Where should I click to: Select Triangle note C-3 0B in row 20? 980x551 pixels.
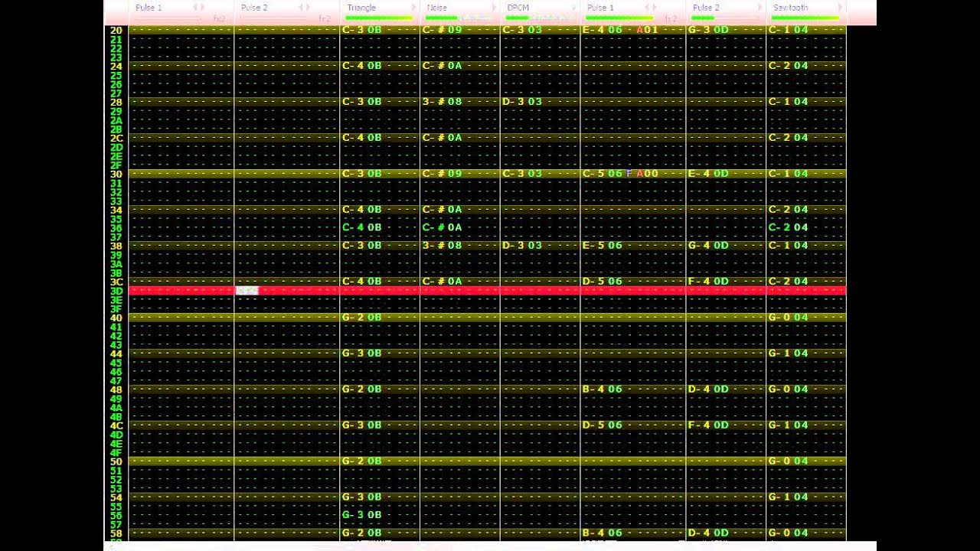[x=361, y=30]
